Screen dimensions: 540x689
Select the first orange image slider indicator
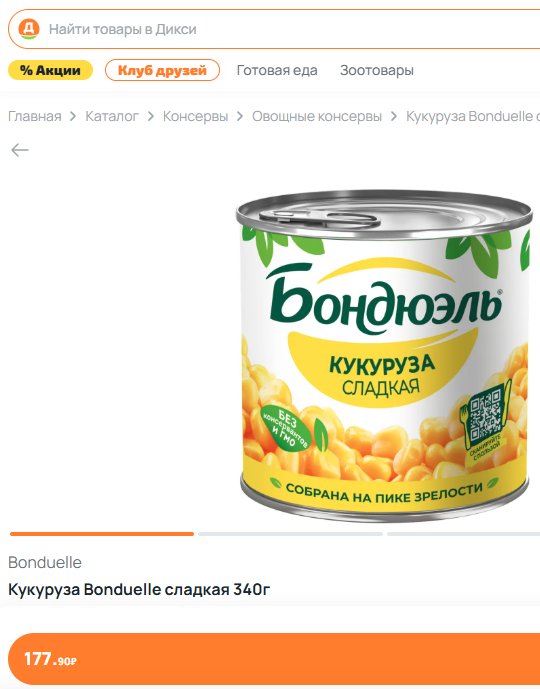[101, 534]
